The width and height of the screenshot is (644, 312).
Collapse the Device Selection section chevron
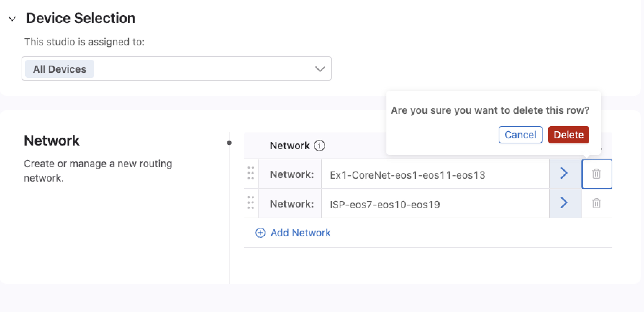pos(13,19)
